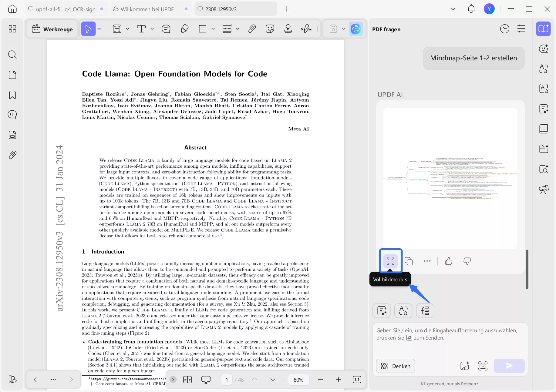Select the stamp tool
This screenshot has width=556, height=392.
pyautogui.click(x=288, y=29)
